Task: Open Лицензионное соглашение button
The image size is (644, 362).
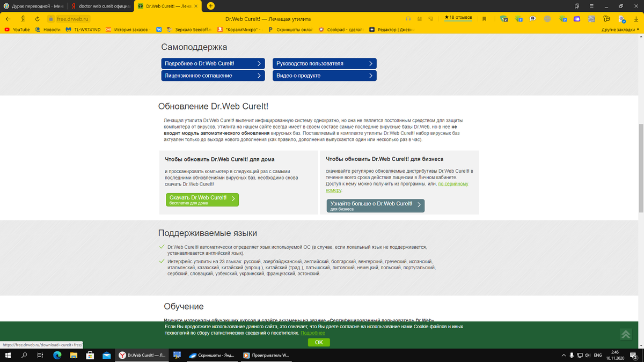Action: click(213, 76)
